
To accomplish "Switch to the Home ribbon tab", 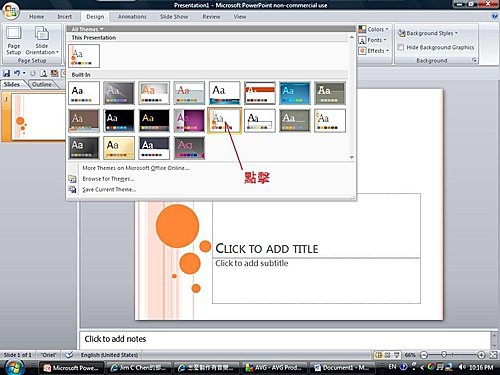I will click(36, 17).
